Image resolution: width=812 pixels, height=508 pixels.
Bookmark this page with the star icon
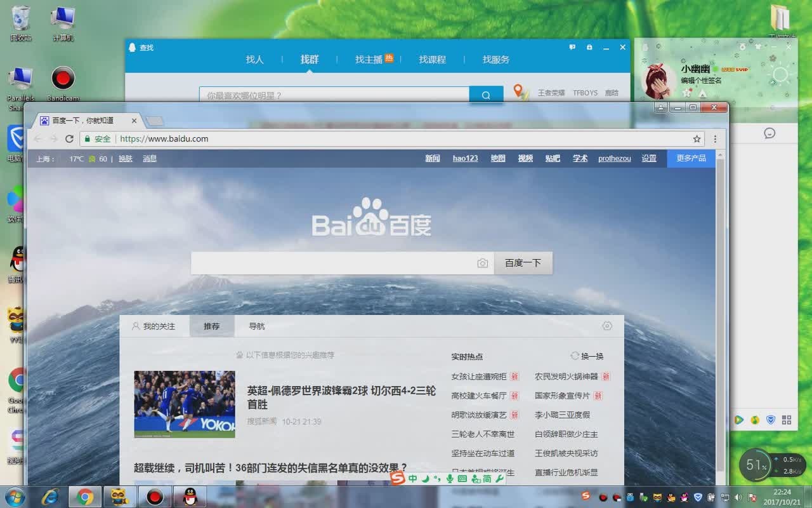(x=697, y=138)
